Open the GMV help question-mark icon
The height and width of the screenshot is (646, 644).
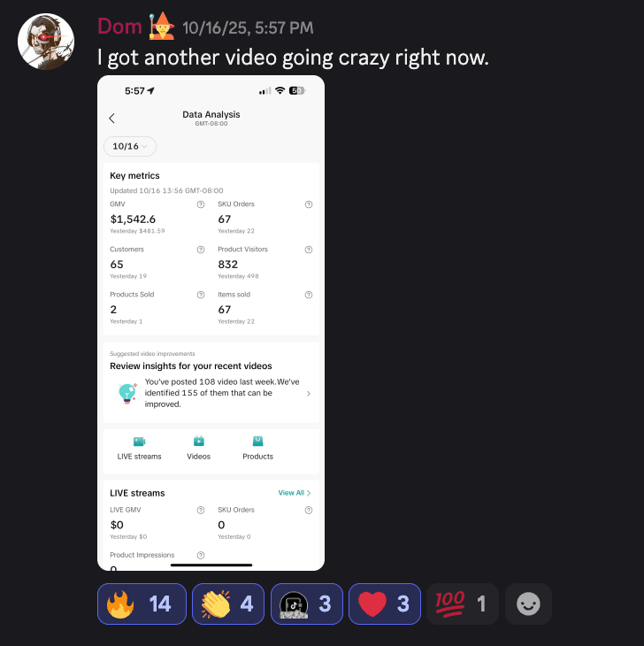point(201,204)
